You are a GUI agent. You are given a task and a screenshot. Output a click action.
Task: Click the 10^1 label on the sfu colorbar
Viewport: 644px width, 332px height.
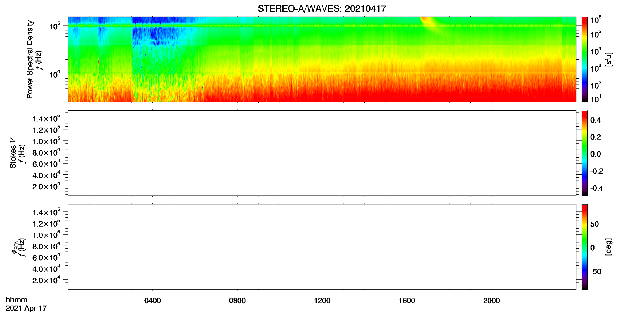pos(596,99)
